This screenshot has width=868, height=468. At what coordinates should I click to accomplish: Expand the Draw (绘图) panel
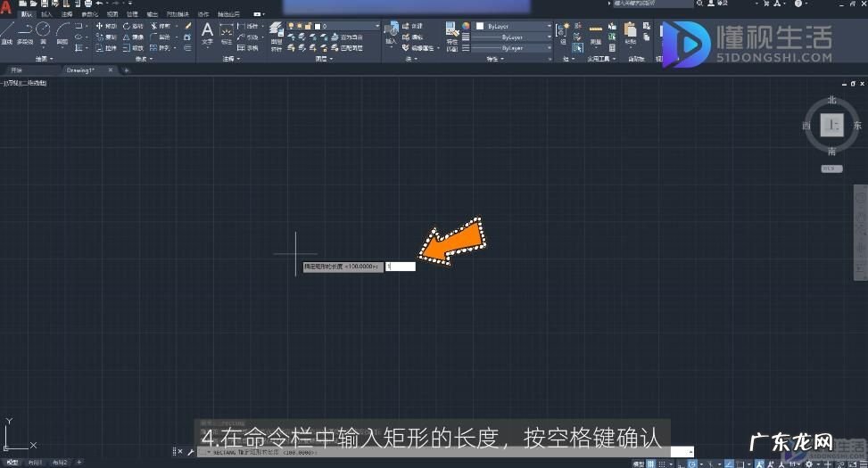pos(45,59)
